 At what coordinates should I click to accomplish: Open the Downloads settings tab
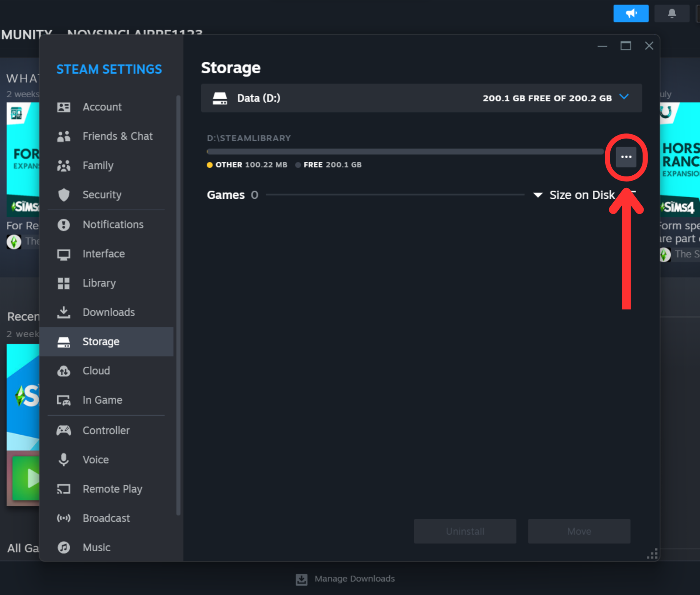click(x=108, y=312)
